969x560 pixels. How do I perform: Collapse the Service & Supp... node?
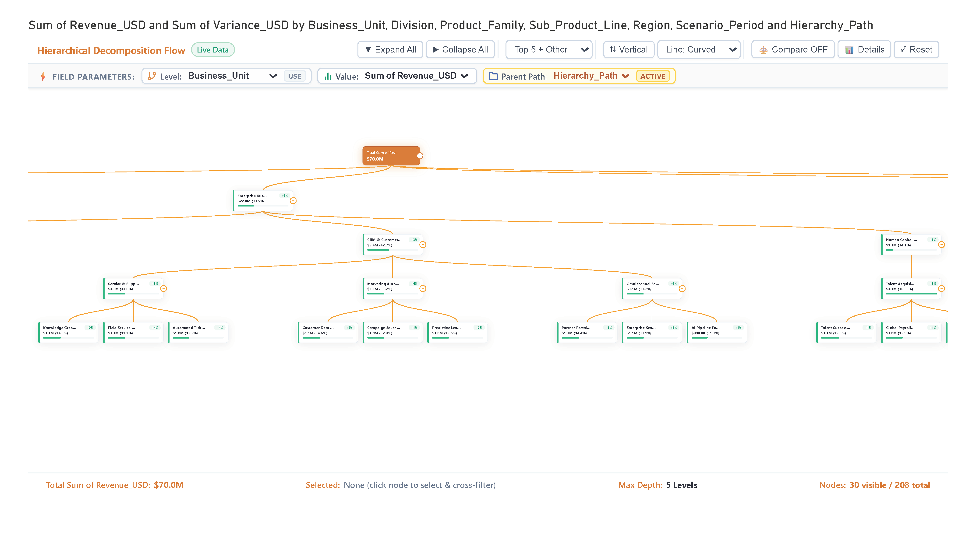[163, 289]
